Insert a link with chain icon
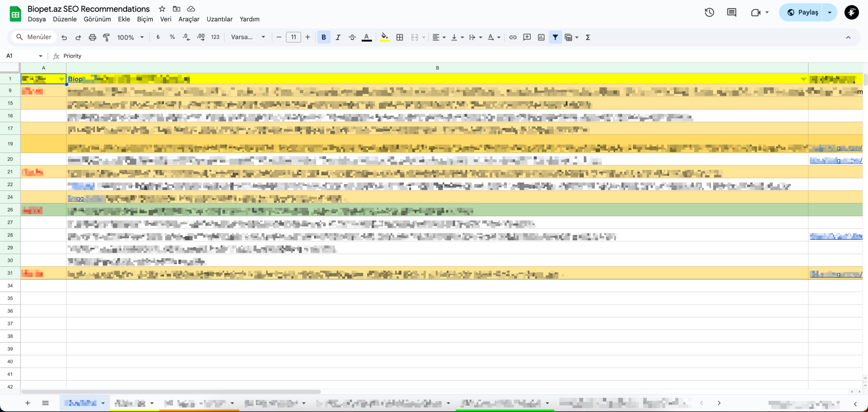The width and height of the screenshot is (868, 412). coord(513,37)
